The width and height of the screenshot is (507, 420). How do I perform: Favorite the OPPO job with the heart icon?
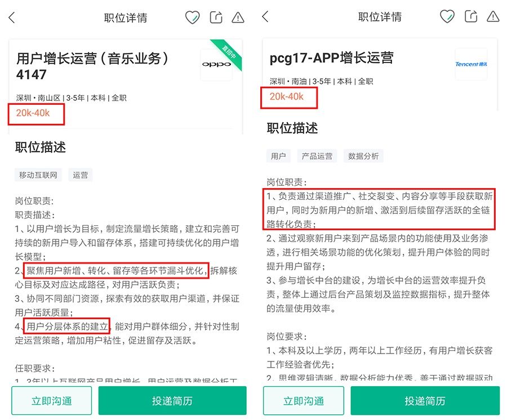(x=192, y=17)
